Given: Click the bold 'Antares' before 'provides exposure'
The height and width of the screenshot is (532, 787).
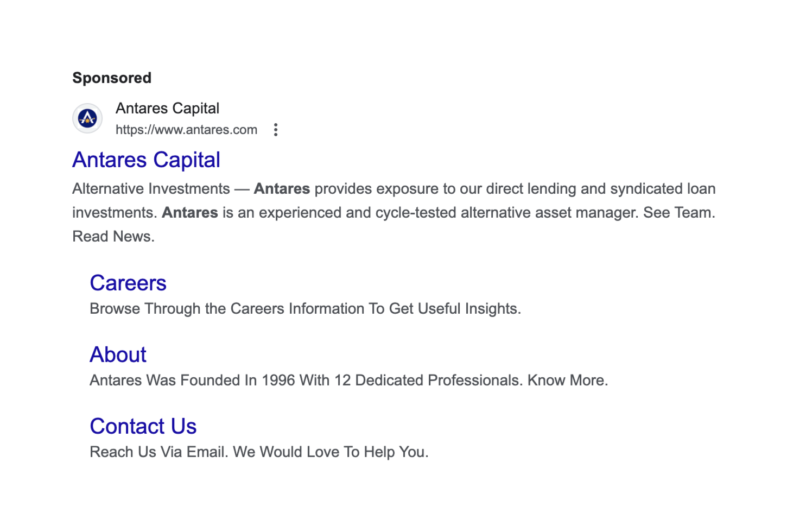Looking at the screenshot, I should tap(282, 188).
